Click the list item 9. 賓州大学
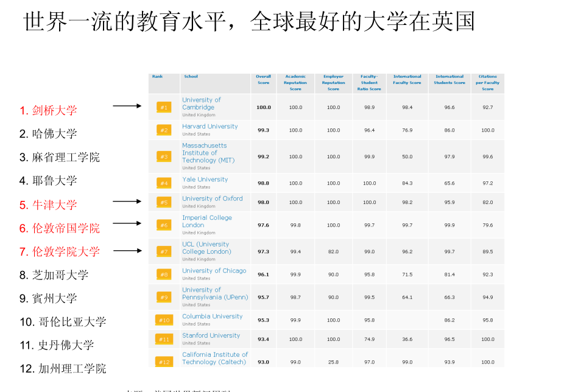578x392 pixels. coord(48,298)
